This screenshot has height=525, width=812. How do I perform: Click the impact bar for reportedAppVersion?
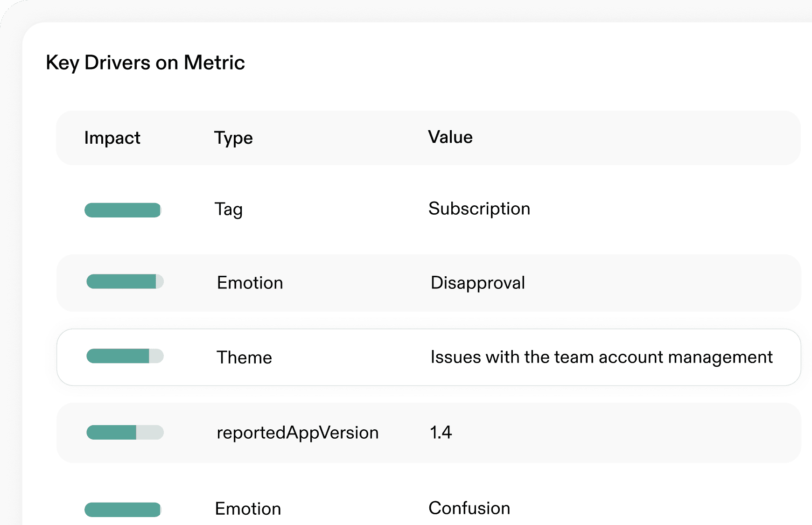[x=125, y=433]
